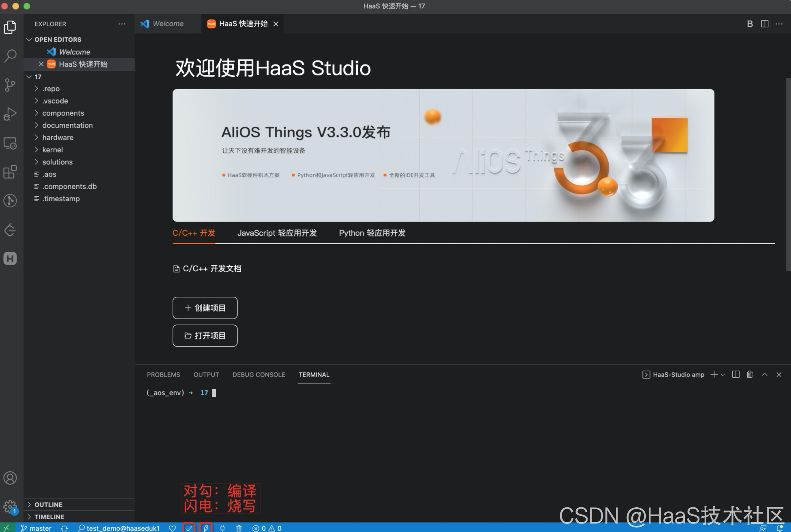This screenshot has width=791, height=532.
Task: Collapse the OPEN EDITORS section
Action: [x=58, y=39]
